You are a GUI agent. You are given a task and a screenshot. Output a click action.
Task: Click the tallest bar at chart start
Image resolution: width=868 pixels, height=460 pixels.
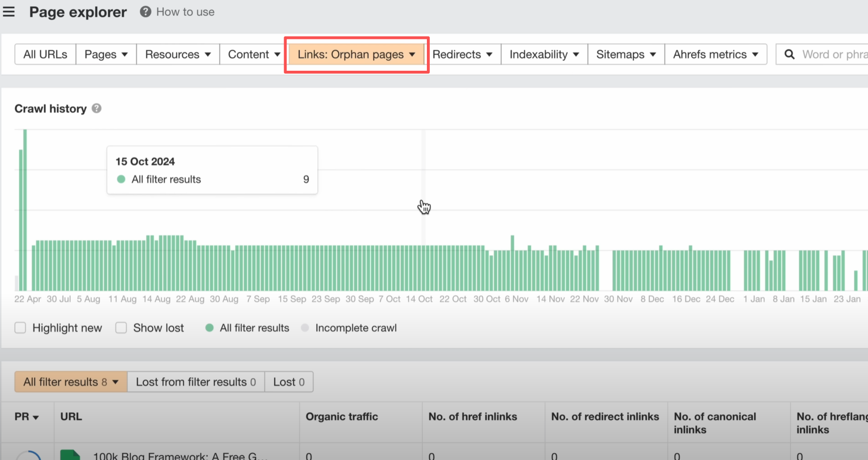tap(25, 209)
